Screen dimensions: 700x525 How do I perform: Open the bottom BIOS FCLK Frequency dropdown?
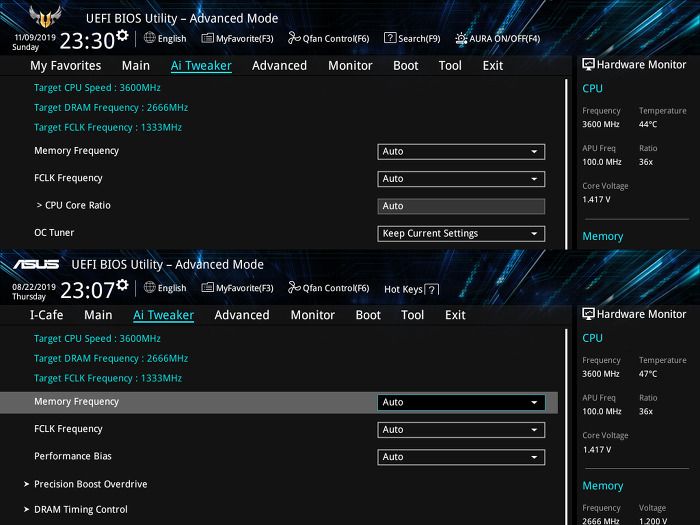pyautogui.click(x=461, y=429)
